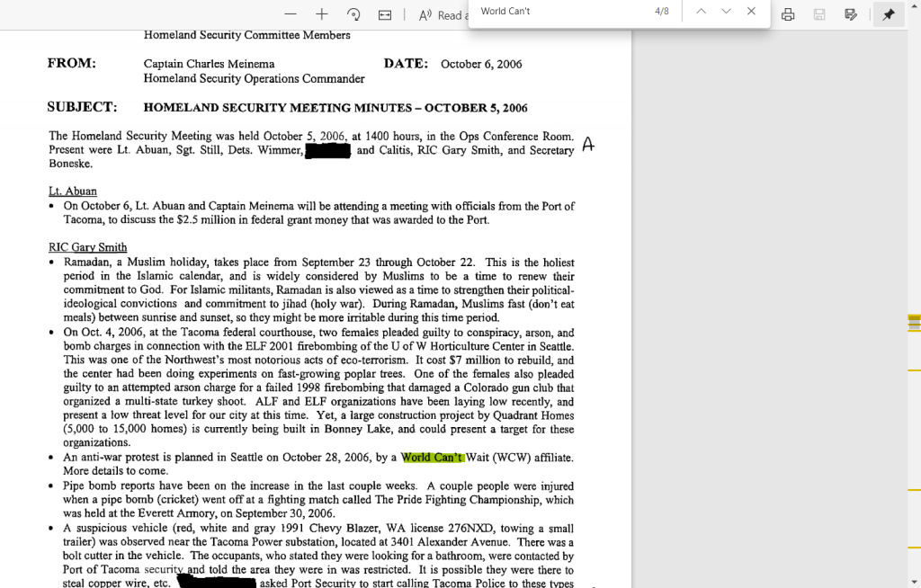Click the scrollbar thumb on right edge
The width and height of the screenshot is (921, 588).
point(915,322)
